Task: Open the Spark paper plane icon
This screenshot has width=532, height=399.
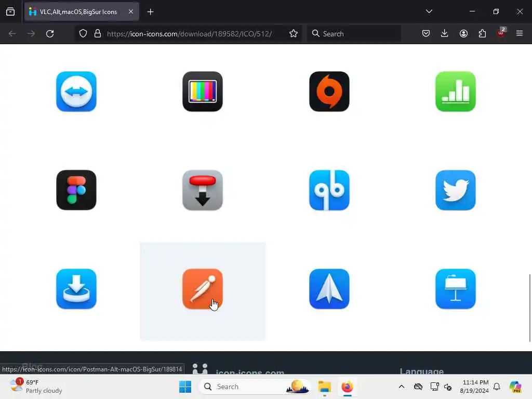Action: coord(329,289)
